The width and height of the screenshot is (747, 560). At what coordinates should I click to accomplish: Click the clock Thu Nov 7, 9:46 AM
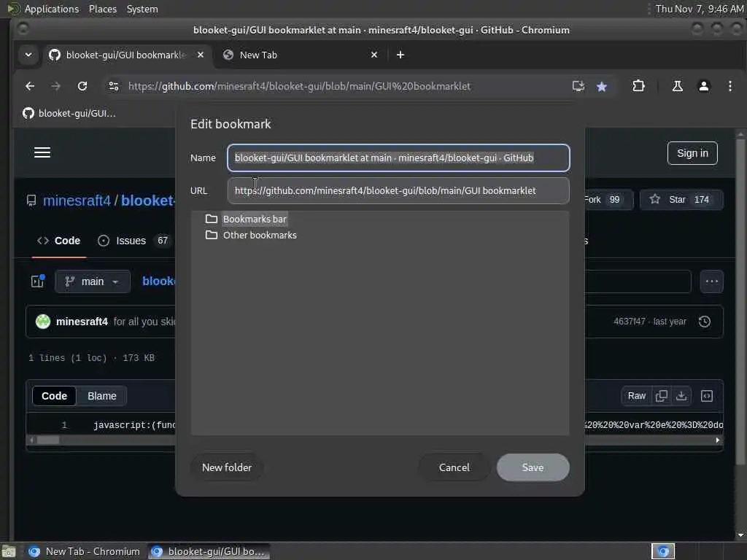[700, 9]
